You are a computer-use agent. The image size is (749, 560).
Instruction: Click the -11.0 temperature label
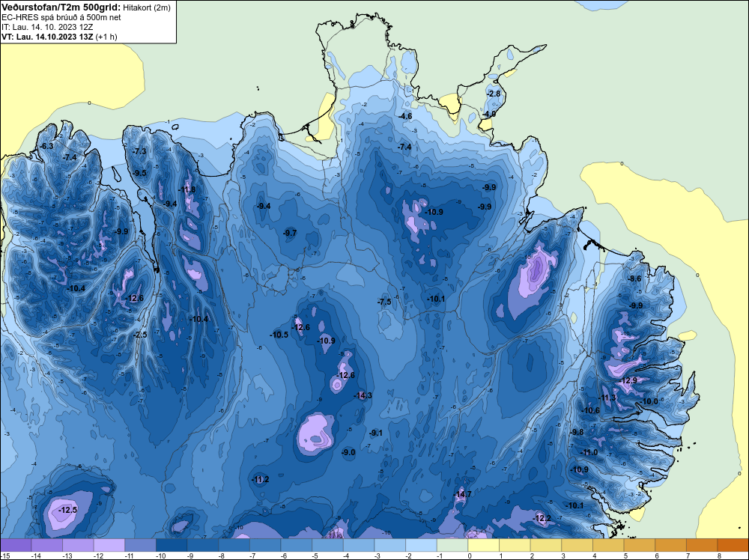pyautogui.click(x=589, y=453)
